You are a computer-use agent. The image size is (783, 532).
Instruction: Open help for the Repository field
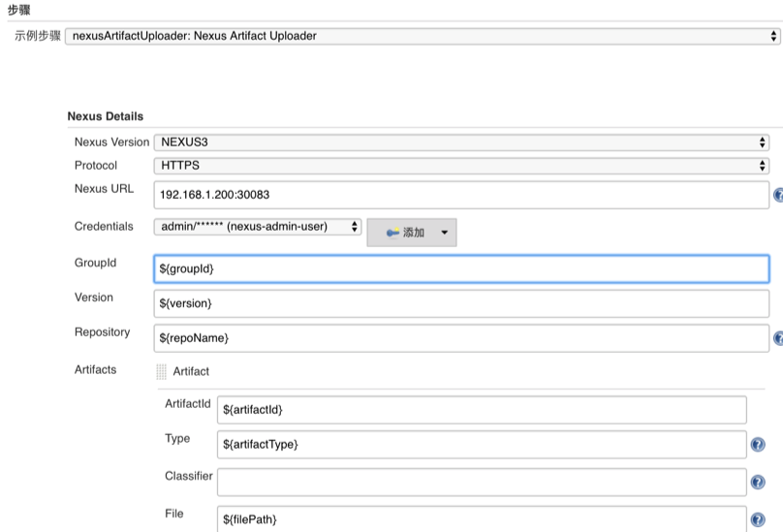(x=778, y=338)
